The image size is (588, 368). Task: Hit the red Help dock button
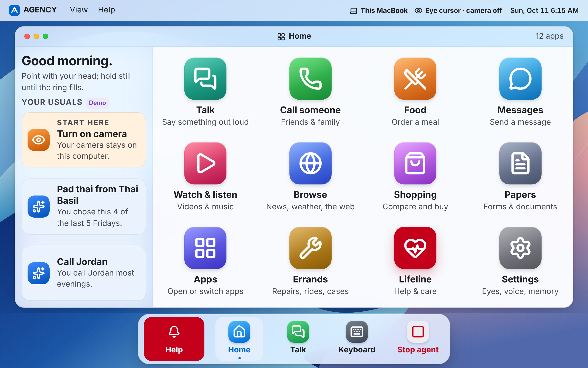click(174, 339)
